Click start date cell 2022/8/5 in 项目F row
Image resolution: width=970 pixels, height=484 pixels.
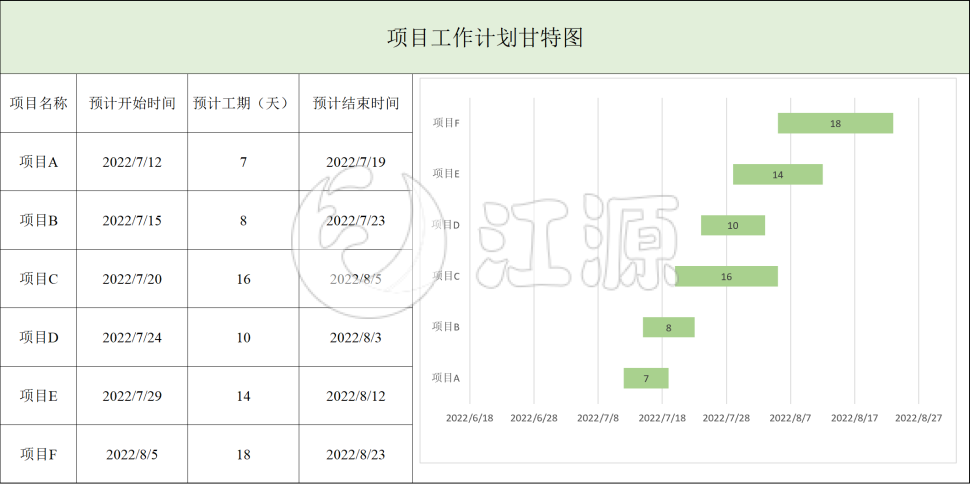[132, 454]
